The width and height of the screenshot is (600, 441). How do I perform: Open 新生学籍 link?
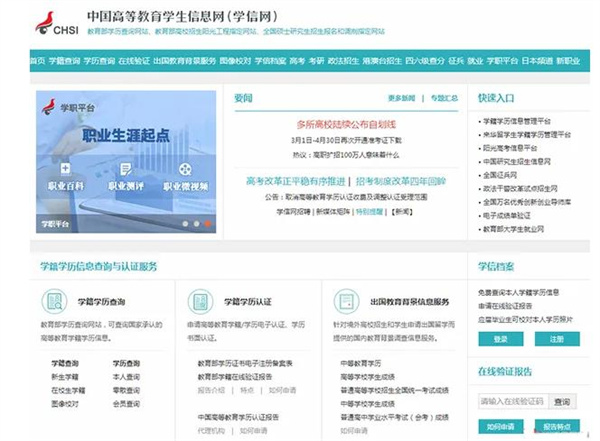tap(65, 377)
